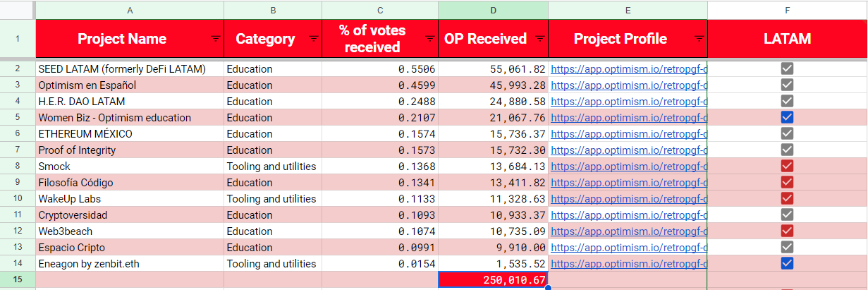Toggle the WakeUp Labs LATAM checkbox

[x=787, y=199]
